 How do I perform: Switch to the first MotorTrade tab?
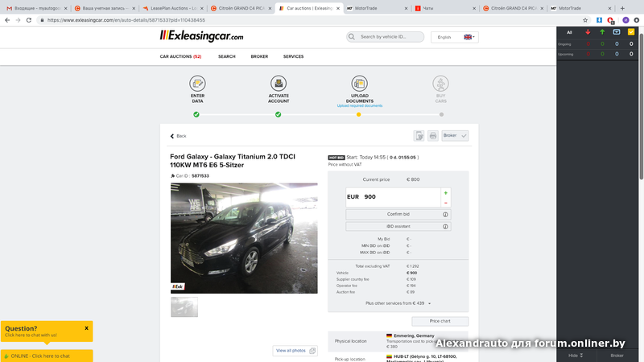tap(377, 8)
